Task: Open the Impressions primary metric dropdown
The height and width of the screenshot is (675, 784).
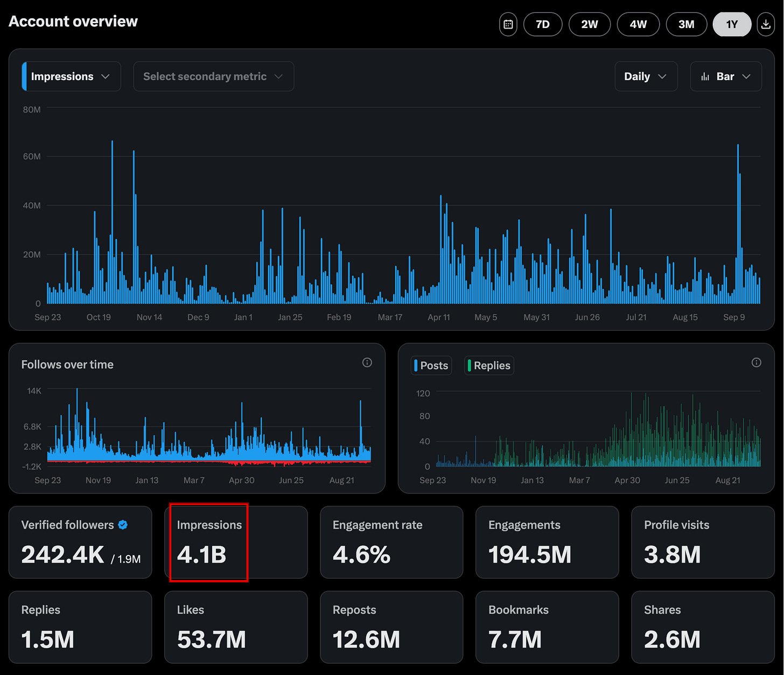Action: 71,76
